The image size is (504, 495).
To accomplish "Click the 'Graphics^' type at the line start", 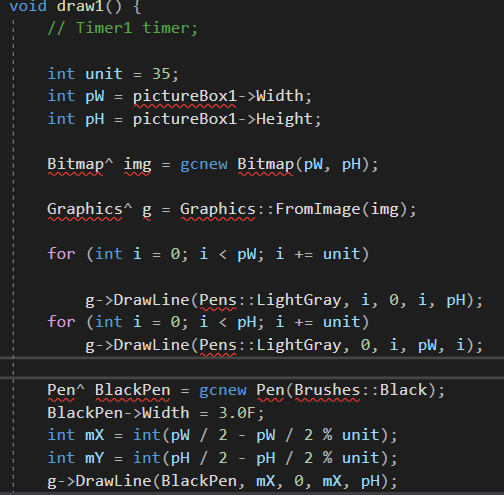I will [x=90, y=209].
